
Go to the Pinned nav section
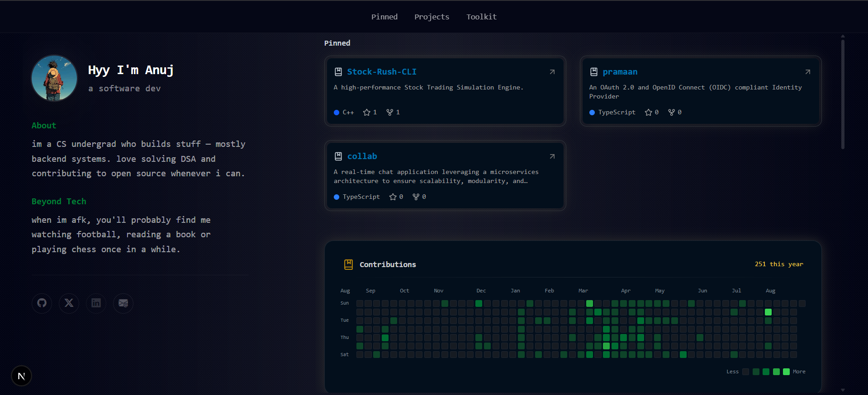[x=384, y=17]
